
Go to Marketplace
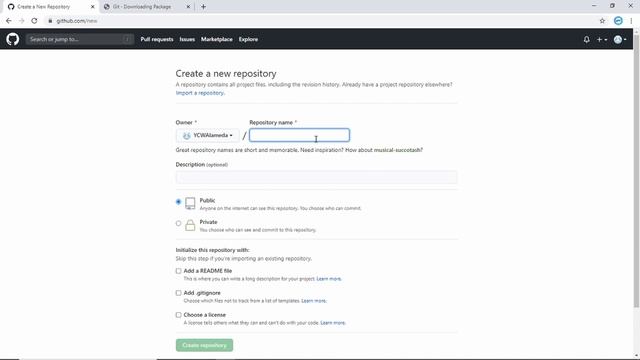[217, 40]
